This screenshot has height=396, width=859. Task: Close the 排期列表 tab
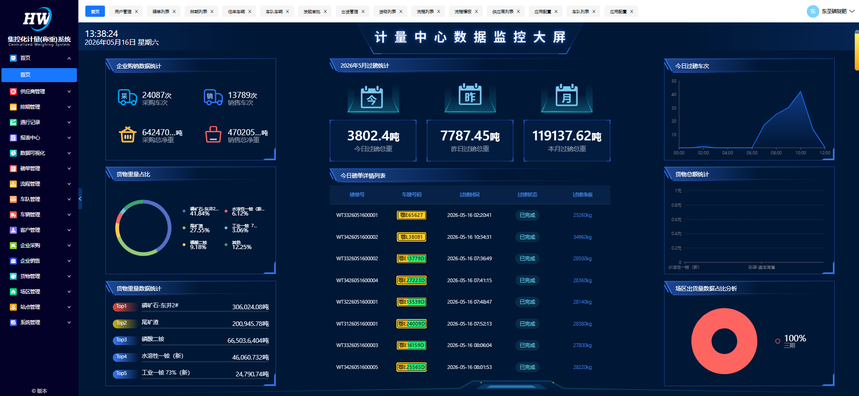click(x=212, y=11)
